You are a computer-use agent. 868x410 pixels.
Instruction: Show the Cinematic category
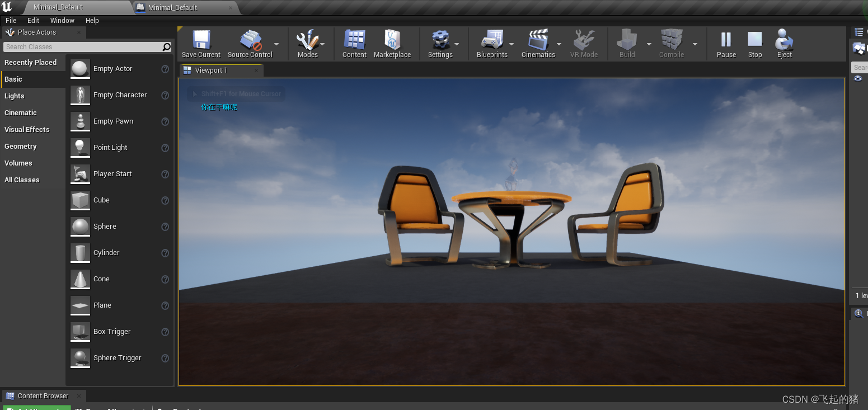pos(33,113)
